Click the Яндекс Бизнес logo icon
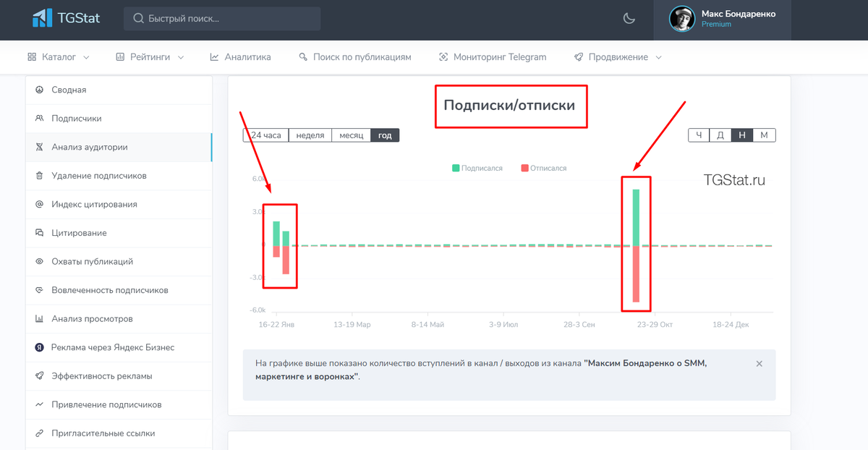This screenshot has width=868, height=450. [39, 347]
